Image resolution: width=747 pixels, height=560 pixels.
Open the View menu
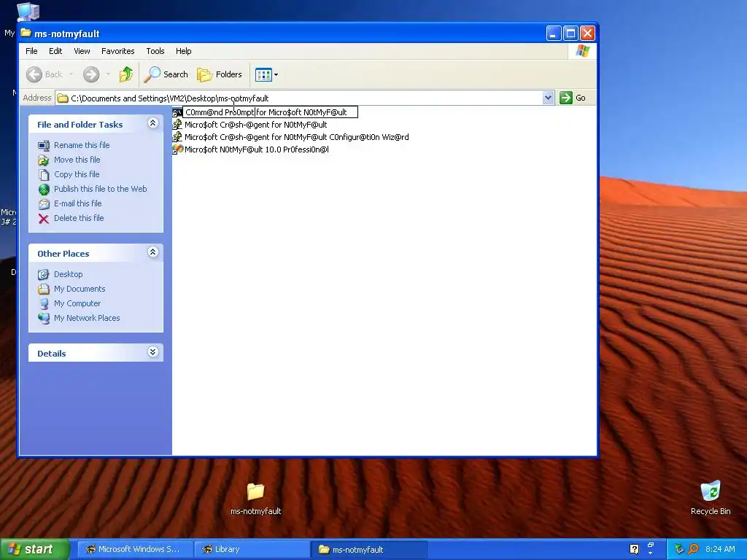pyautogui.click(x=82, y=51)
